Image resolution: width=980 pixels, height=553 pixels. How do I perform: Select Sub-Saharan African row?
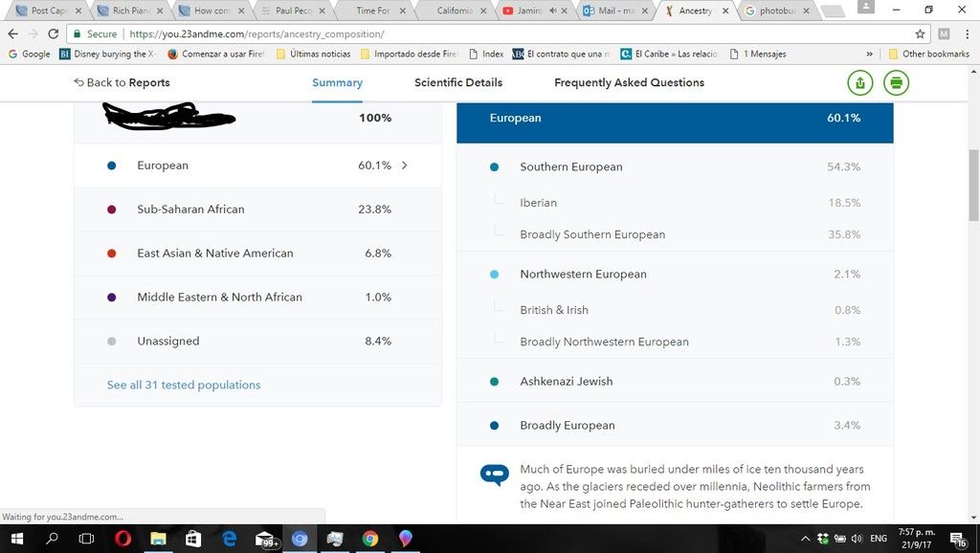pyautogui.click(x=257, y=210)
